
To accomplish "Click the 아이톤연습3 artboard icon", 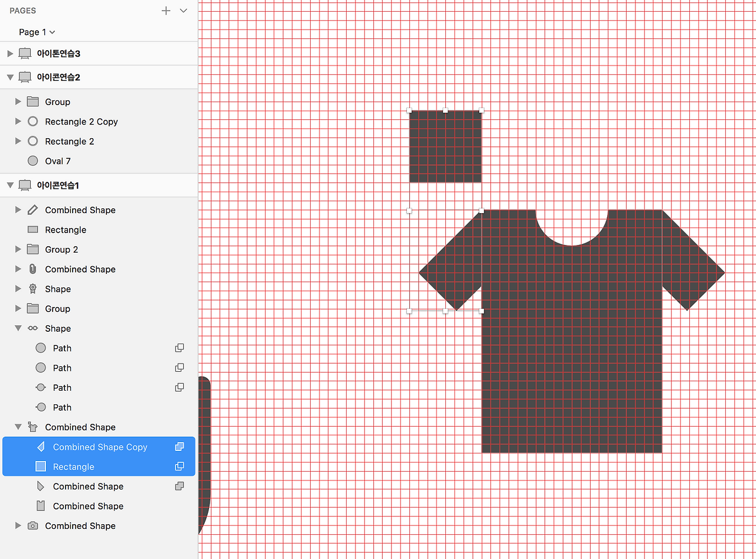I will pos(25,54).
